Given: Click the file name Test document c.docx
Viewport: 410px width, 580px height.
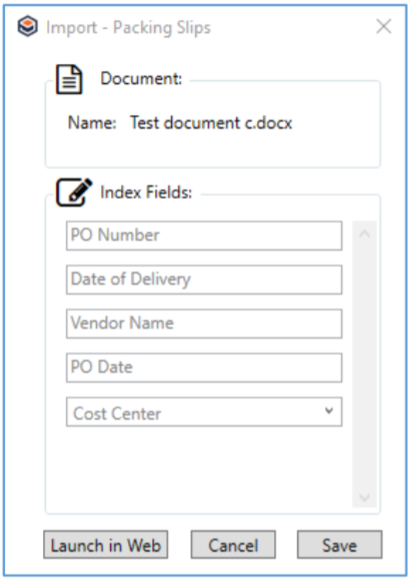Looking at the screenshot, I should tap(211, 123).
